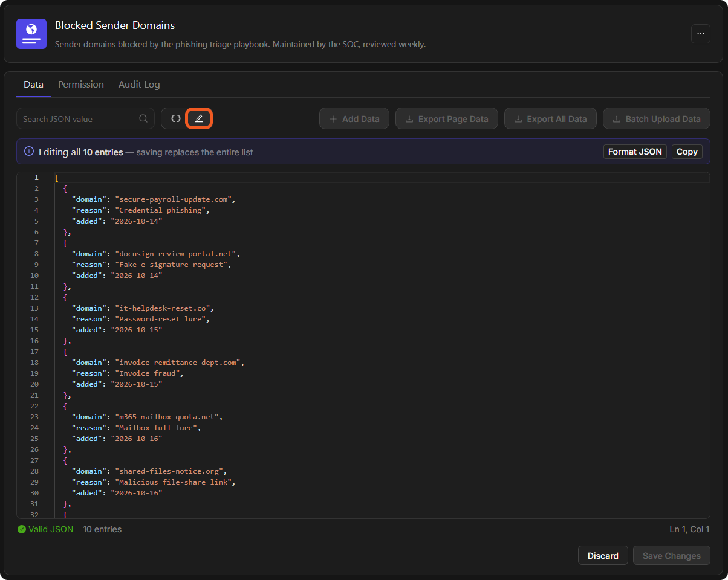The width and height of the screenshot is (728, 580).
Task: Click Batch Upload Data button
Action: pyautogui.click(x=657, y=118)
